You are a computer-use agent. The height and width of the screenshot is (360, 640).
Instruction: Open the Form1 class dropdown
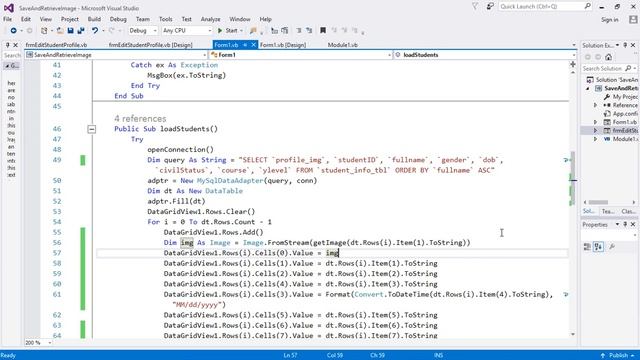301,55
